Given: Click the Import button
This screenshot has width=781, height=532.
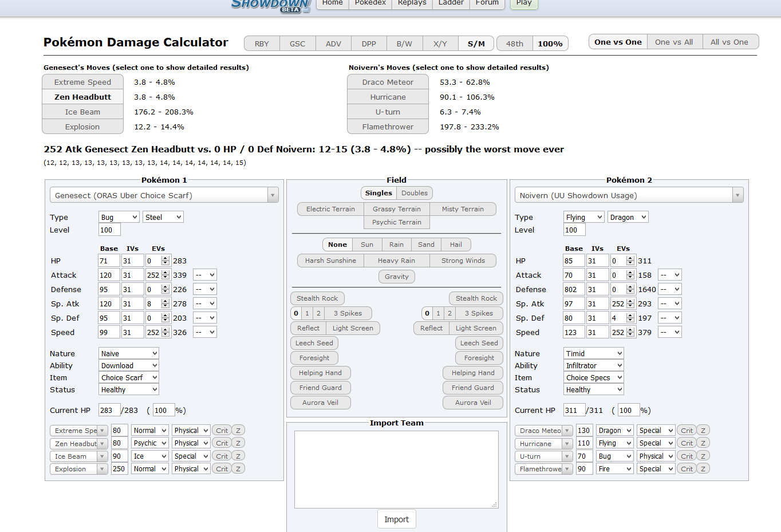Looking at the screenshot, I should pos(396,519).
